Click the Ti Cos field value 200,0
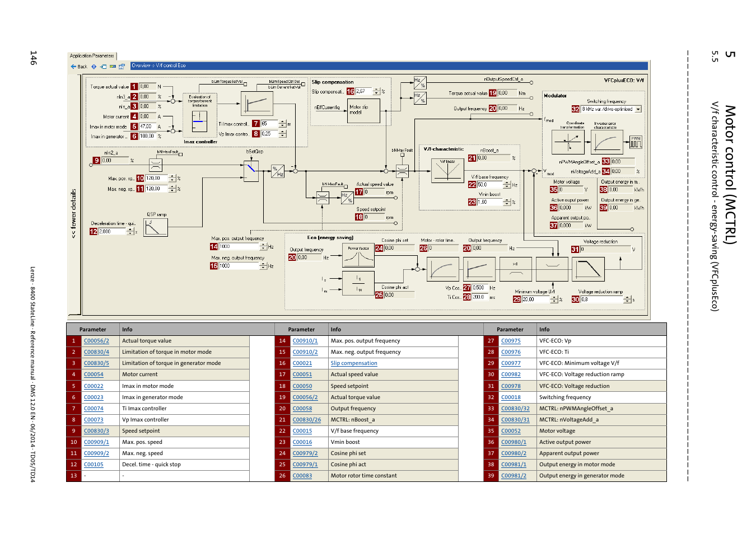This screenshot has width=756, height=534. (480, 297)
